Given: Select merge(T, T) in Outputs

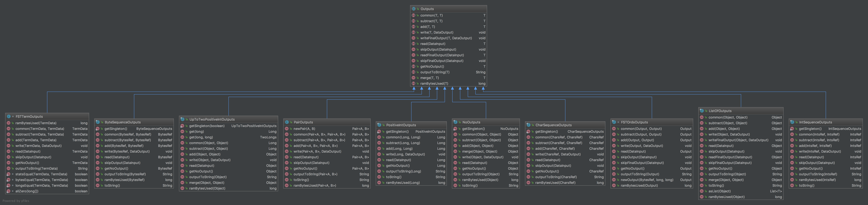Looking at the screenshot, I should pyautogui.click(x=430, y=78).
